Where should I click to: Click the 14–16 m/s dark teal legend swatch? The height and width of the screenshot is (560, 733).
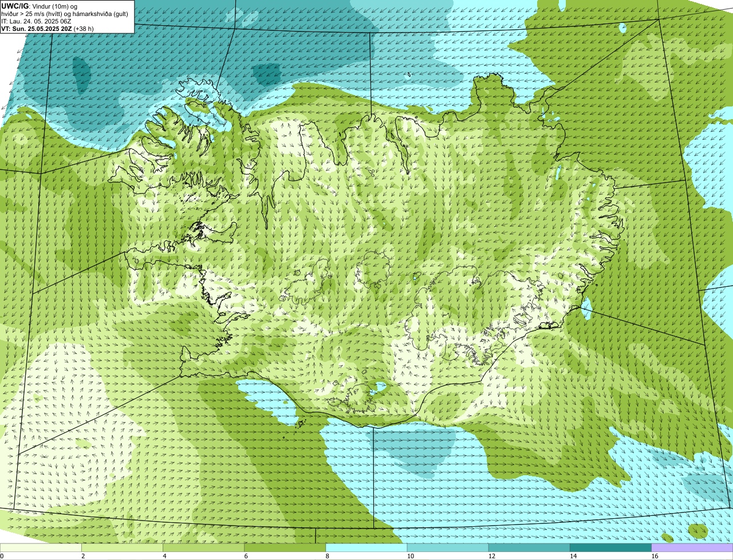pos(610,548)
